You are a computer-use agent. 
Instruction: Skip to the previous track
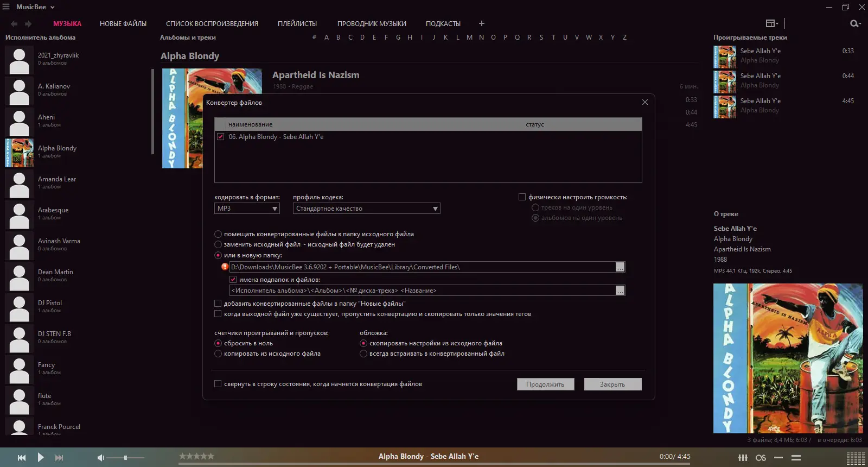point(22,458)
